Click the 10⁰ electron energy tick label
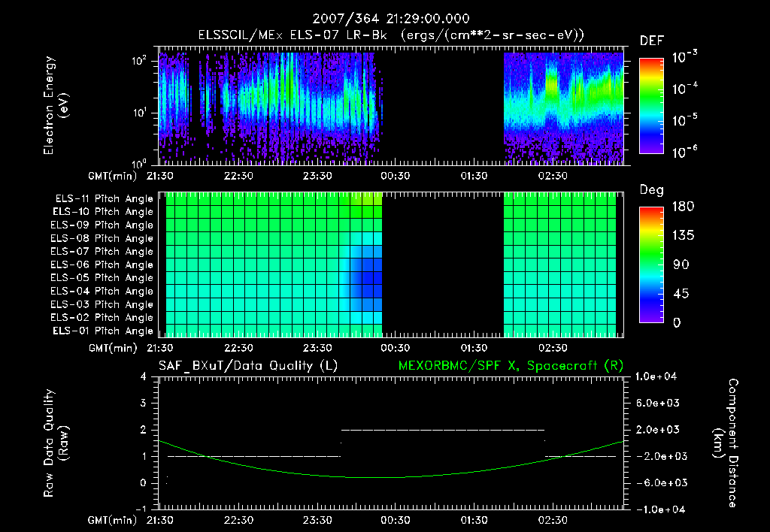 (139, 163)
